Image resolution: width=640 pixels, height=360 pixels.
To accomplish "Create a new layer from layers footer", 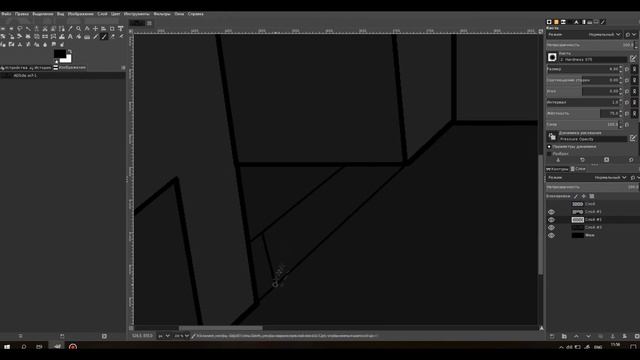I will pos(552,336).
